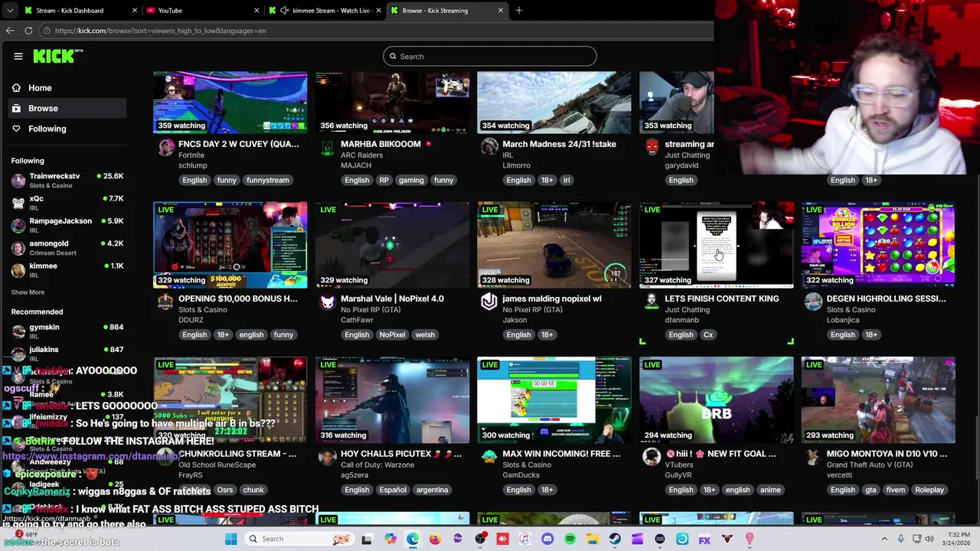This screenshot has width=980, height=551.
Task: Click DDURZ channel avatar next to stream title
Action: pyautogui.click(x=165, y=302)
